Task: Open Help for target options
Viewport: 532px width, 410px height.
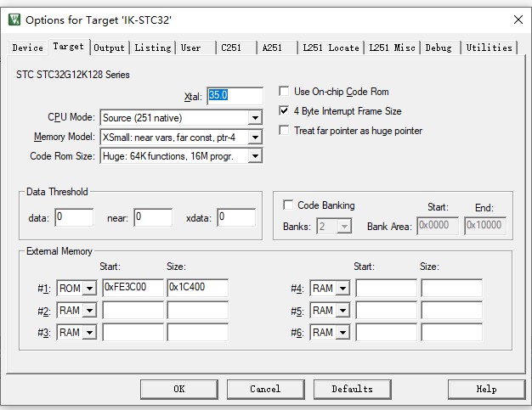Action: (487, 389)
